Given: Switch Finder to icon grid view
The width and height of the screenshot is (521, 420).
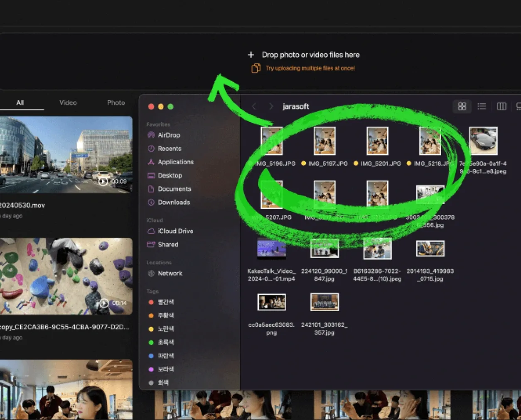Looking at the screenshot, I should (x=462, y=107).
